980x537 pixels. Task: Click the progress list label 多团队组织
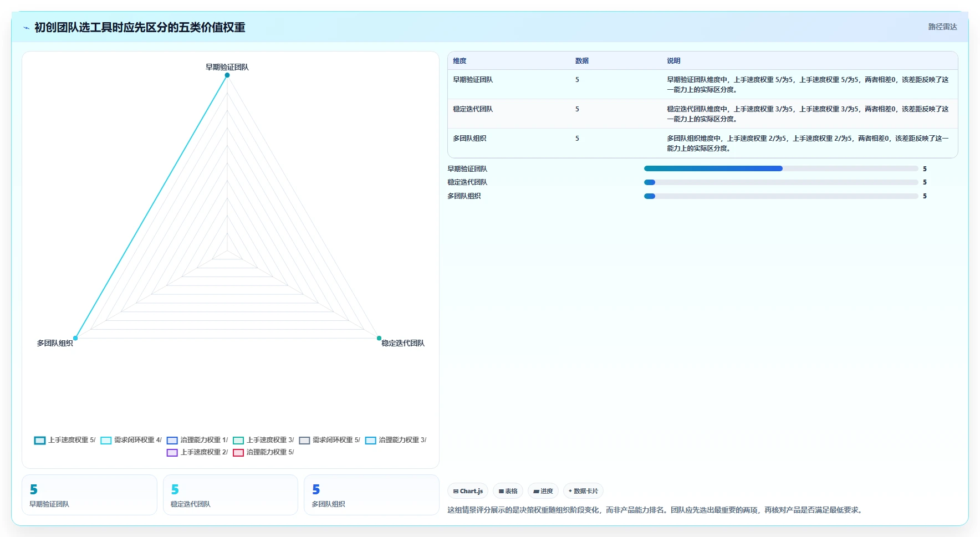[x=464, y=196]
